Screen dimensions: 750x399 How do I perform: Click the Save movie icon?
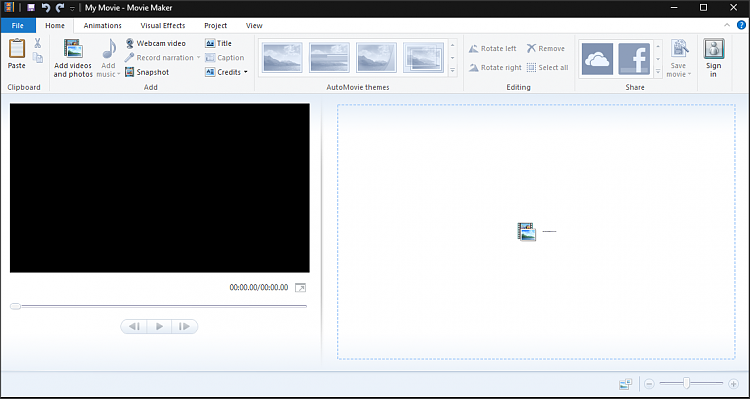point(679,49)
